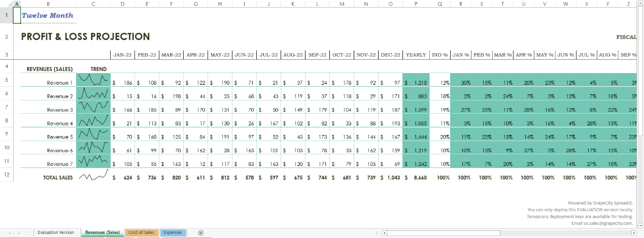This screenshot has height=238, width=644.
Task: Click the YEARLY total cell for Revenue 3
Action: tap(416, 110)
